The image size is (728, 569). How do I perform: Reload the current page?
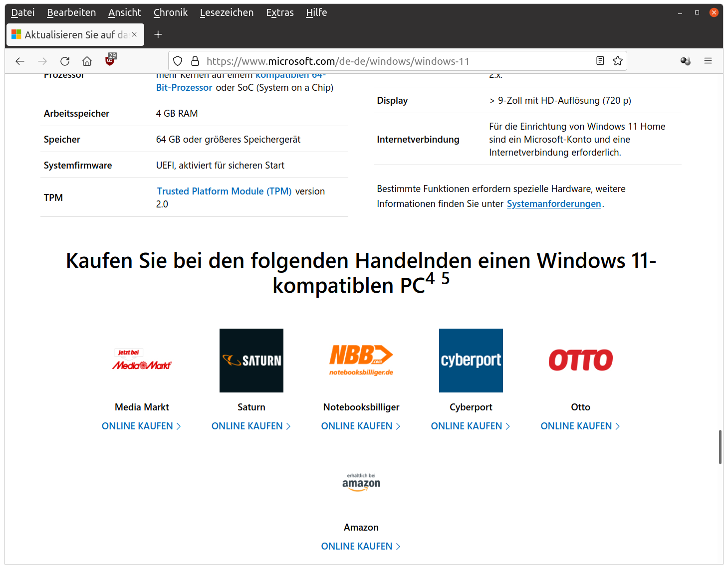pos(65,61)
